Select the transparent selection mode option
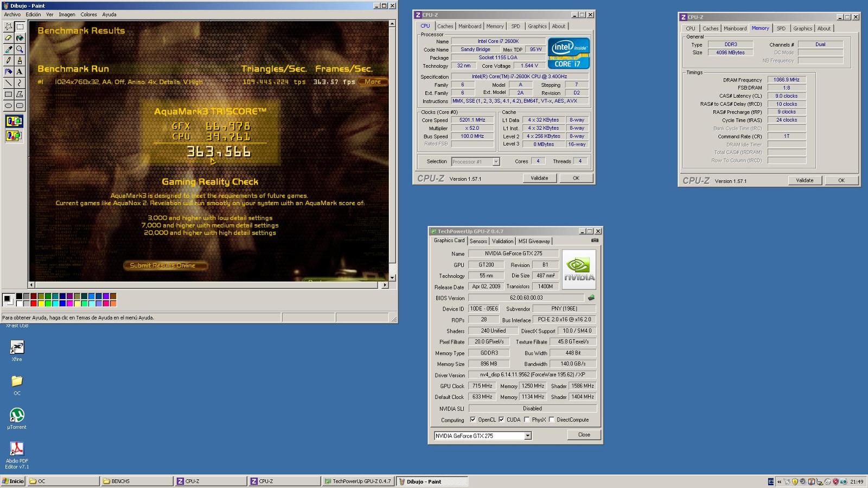 14,135
